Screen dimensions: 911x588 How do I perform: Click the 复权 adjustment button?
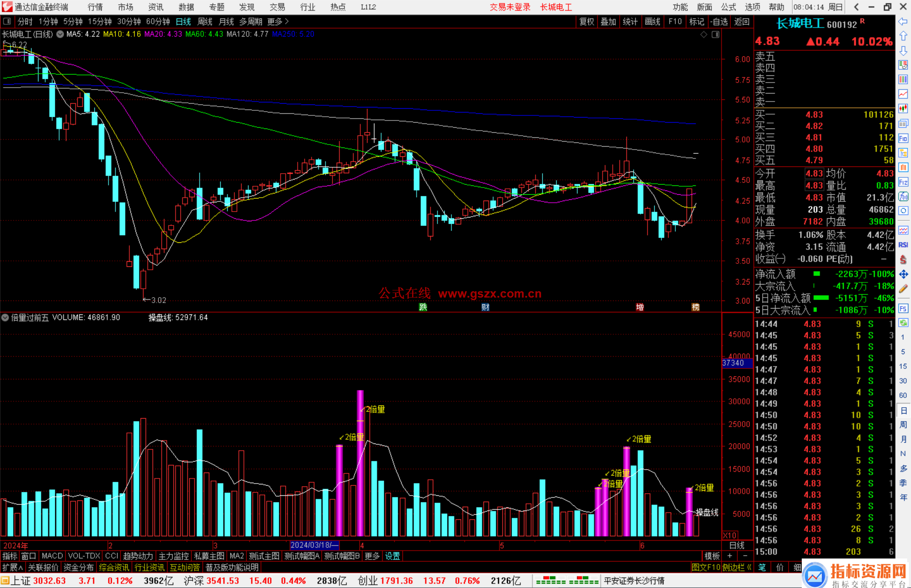(587, 21)
